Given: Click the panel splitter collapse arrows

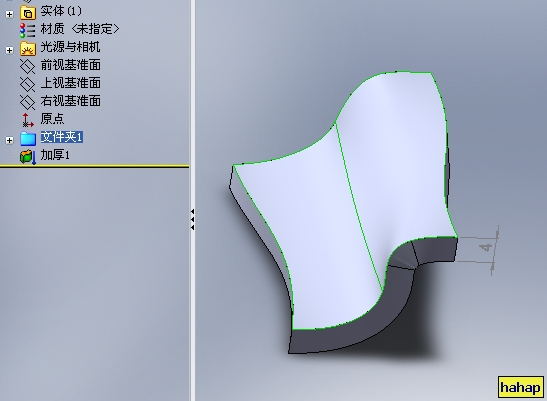Looking at the screenshot, I should pyautogui.click(x=192, y=220).
